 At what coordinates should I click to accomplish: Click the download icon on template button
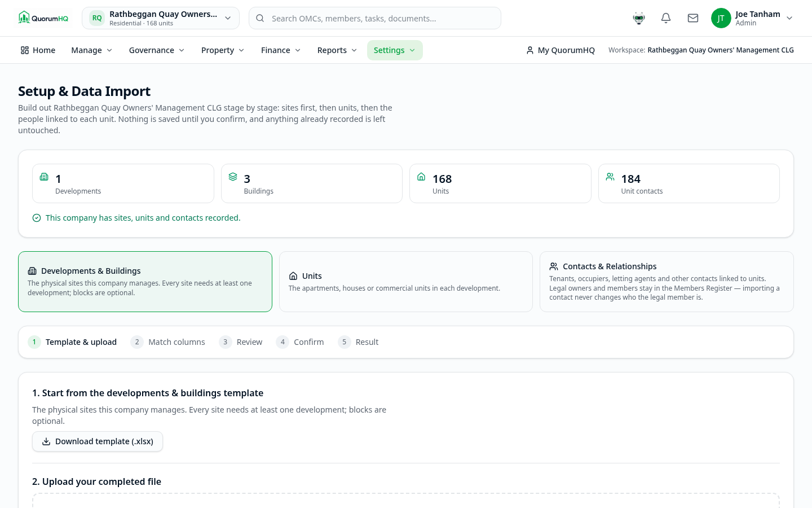click(x=46, y=441)
